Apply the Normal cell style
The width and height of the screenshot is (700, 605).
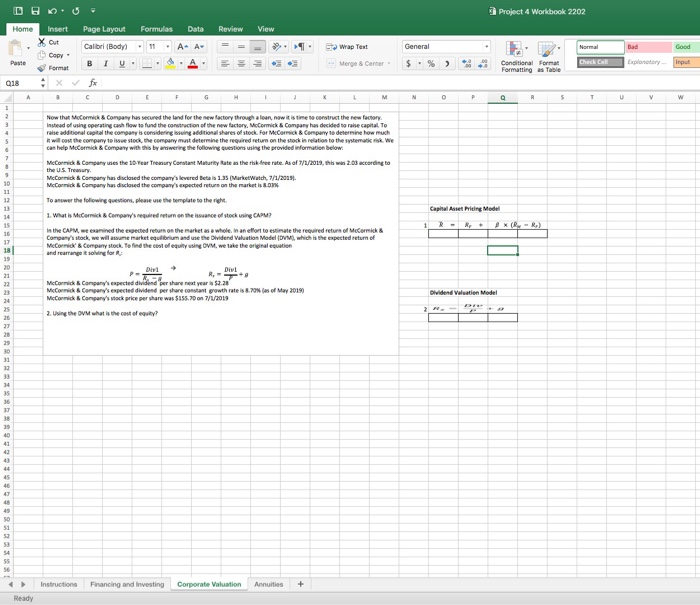tap(600, 47)
